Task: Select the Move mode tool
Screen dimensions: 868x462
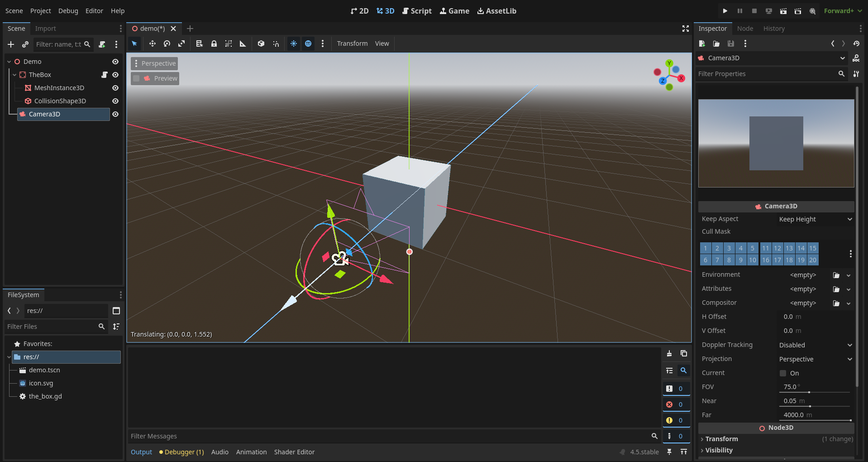Action: pyautogui.click(x=152, y=43)
